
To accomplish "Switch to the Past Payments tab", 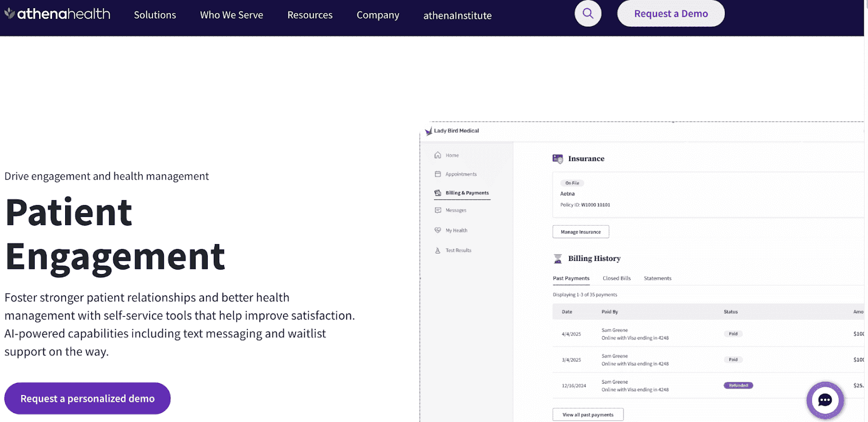I will point(571,278).
